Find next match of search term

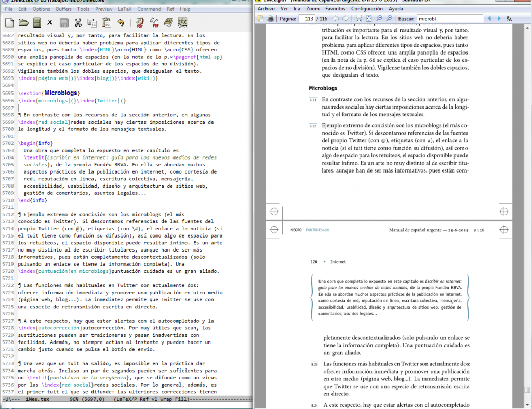coord(499,19)
